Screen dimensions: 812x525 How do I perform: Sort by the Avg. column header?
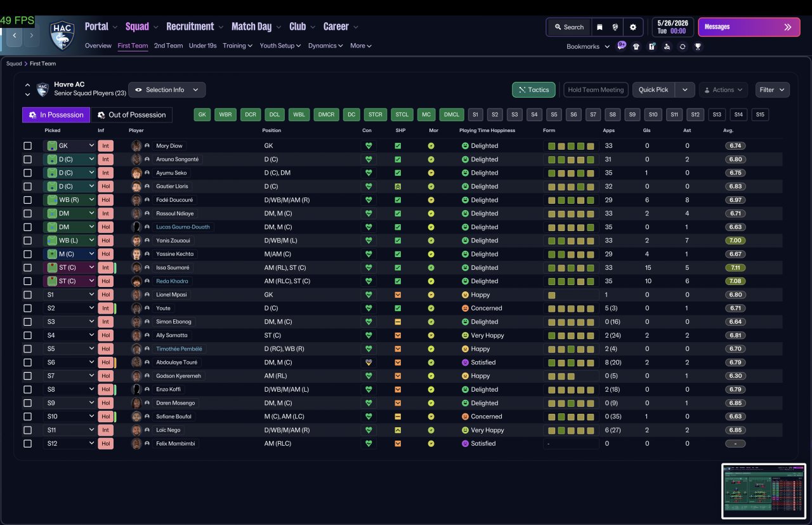pyautogui.click(x=728, y=130)
